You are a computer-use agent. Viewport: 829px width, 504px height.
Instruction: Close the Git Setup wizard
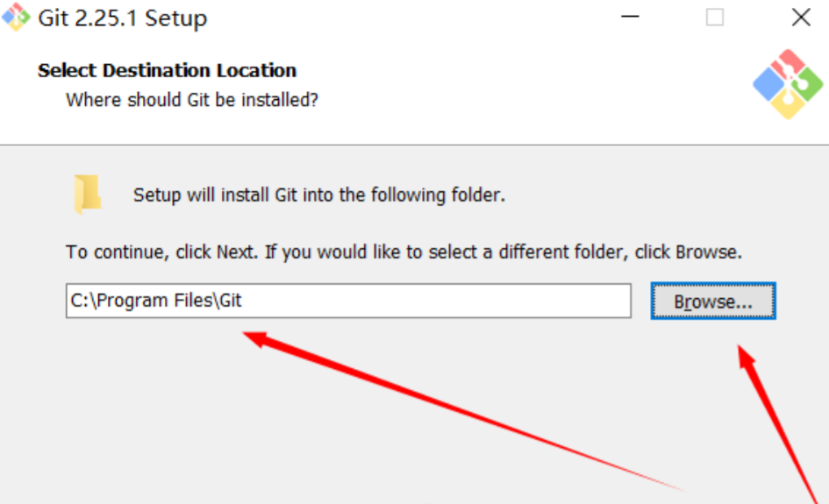pos(800,18)
